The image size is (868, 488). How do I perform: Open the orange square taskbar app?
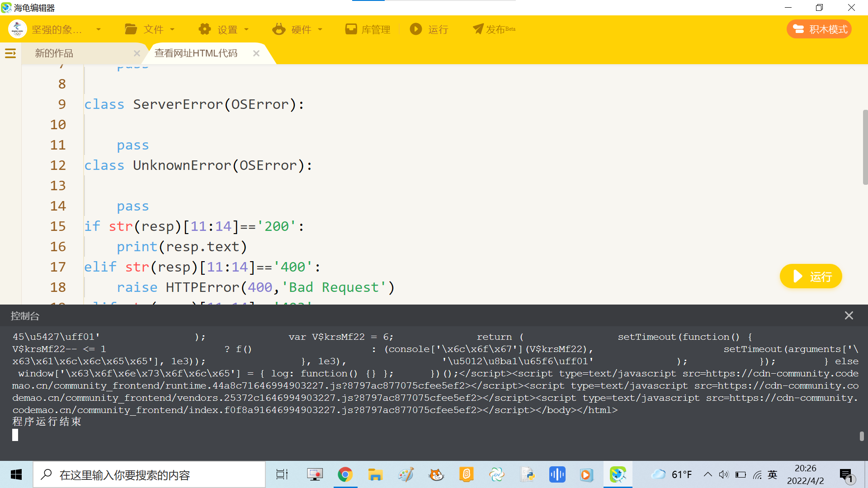pos(466,474)
